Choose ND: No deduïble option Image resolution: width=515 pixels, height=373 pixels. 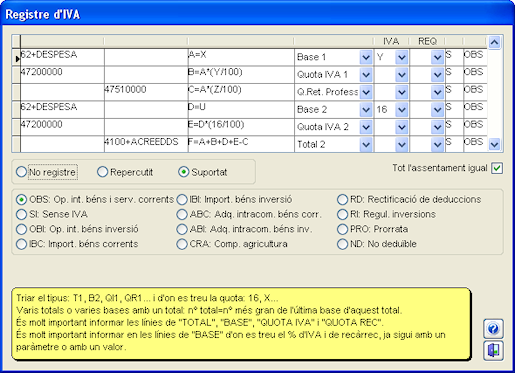(x=377, y=244)
